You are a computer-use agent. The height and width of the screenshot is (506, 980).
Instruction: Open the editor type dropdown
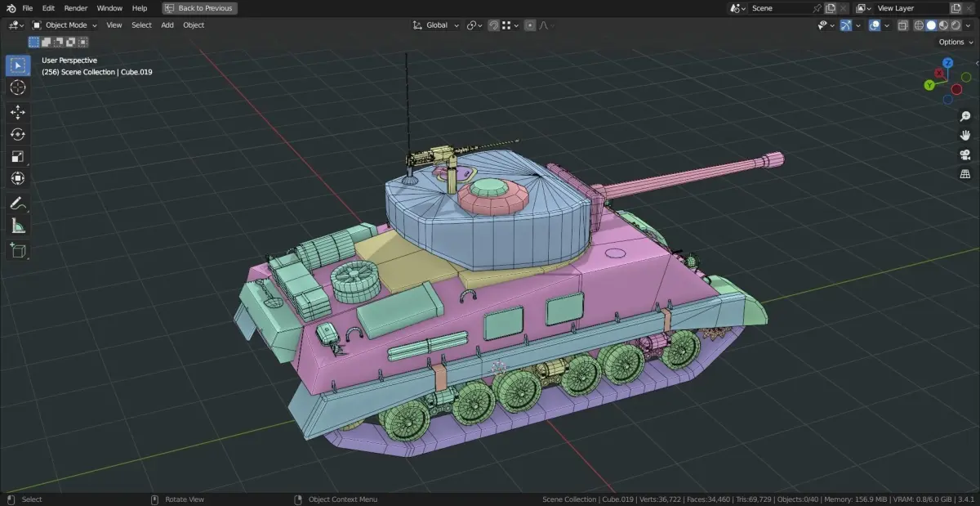16,25
